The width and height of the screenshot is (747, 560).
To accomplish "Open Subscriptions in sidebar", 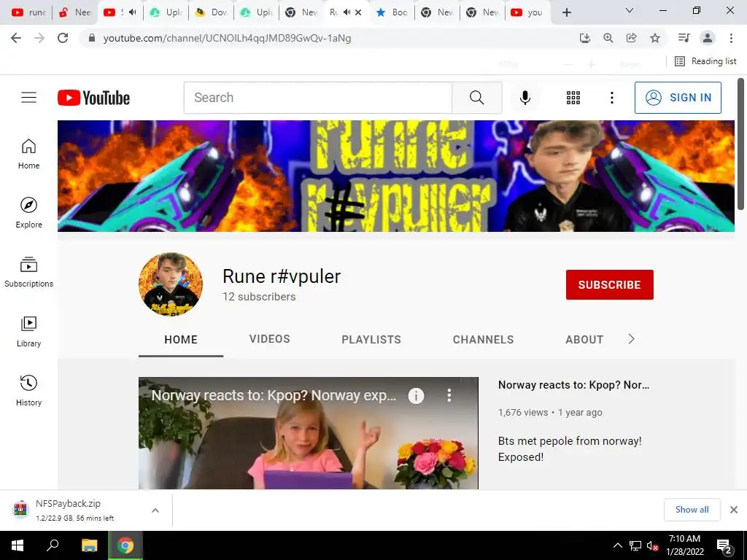I will coord(28,272).
